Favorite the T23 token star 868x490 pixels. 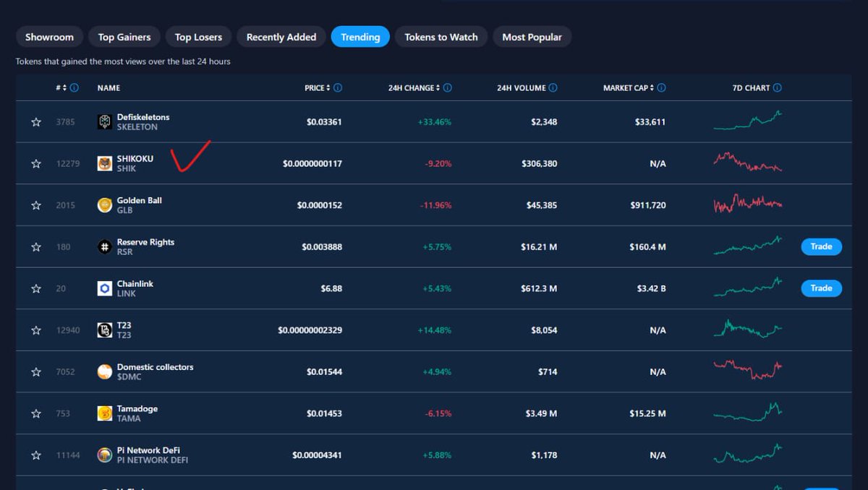pyautogui.click(x=36, y=330)
